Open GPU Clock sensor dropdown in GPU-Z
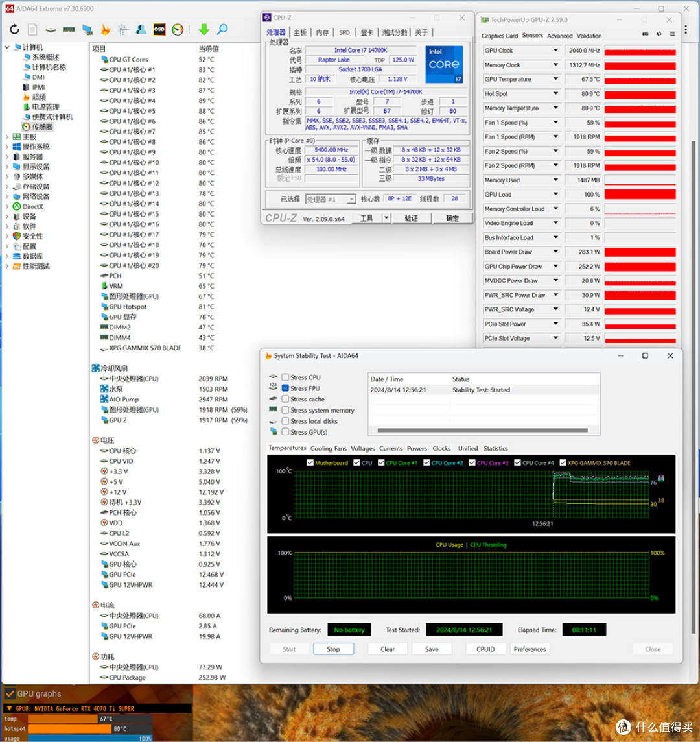Viewport: 700px width, 742px height. [x=555, y=50]
